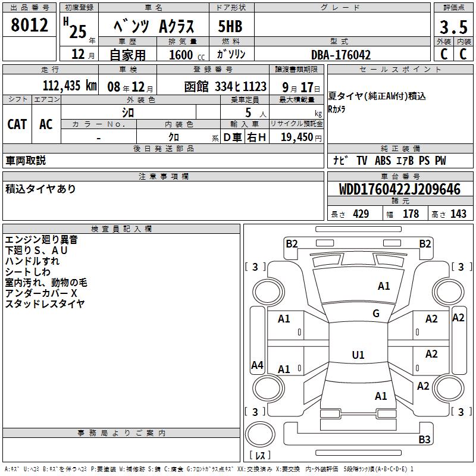Image resolution: width=476 pixels, height=476 pixels.
Task: Select the A1 mark on the trunk lid
Action: click(x=381, y=396)
